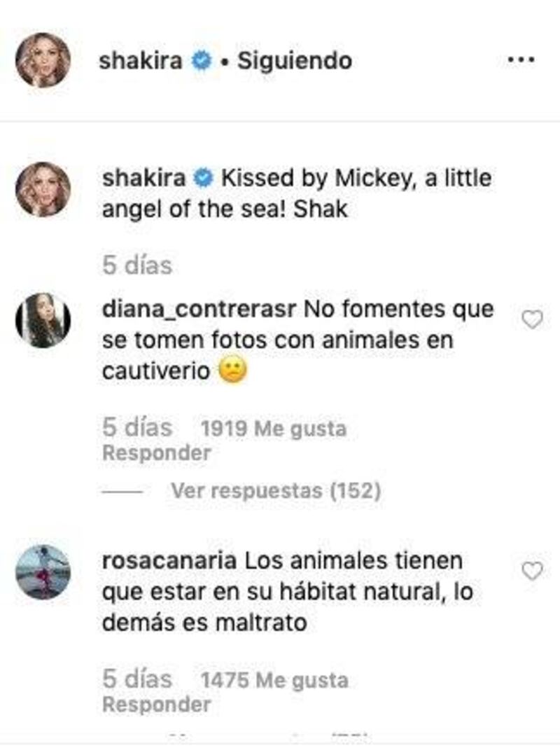Click the verified badge in the header
The width and height of the screenshot is (560, 748).
202,61
